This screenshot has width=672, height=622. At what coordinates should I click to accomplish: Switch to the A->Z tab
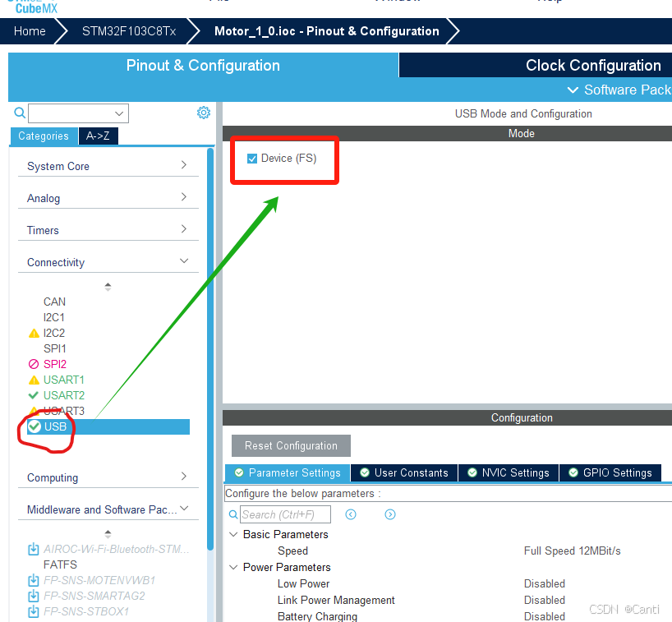98,136
